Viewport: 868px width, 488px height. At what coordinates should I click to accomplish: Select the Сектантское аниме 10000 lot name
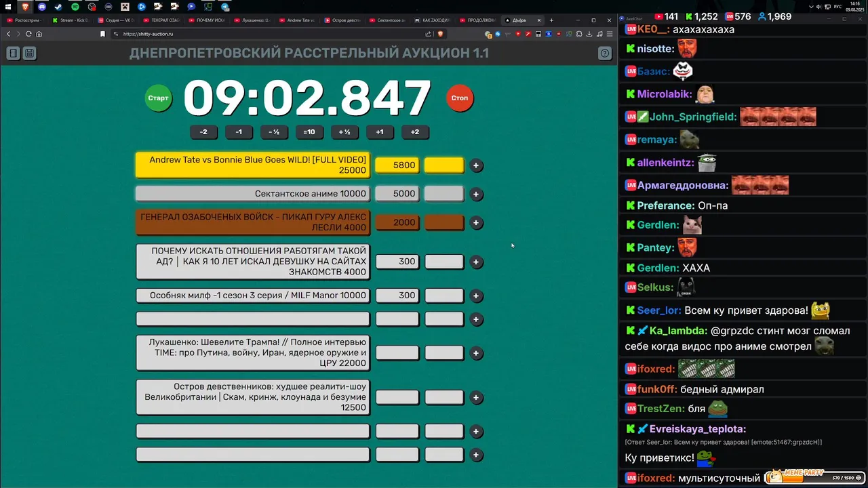pyautogui.click(x=253, y=194)
